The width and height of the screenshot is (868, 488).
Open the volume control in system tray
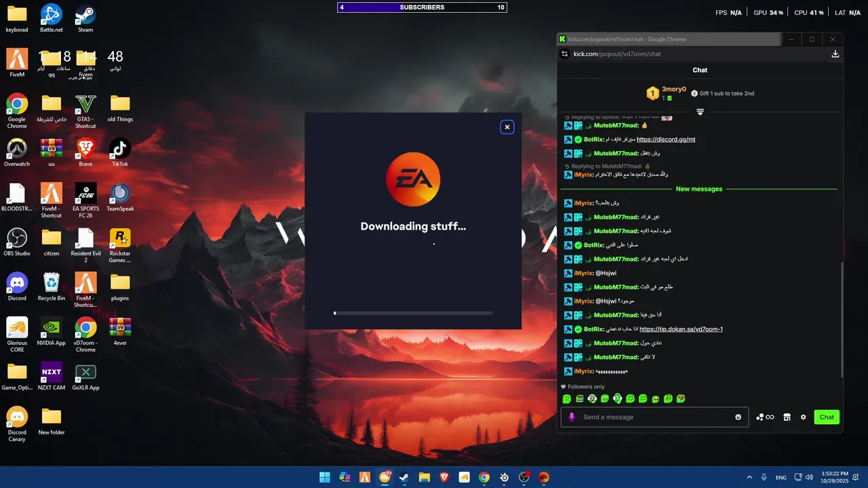809,477
